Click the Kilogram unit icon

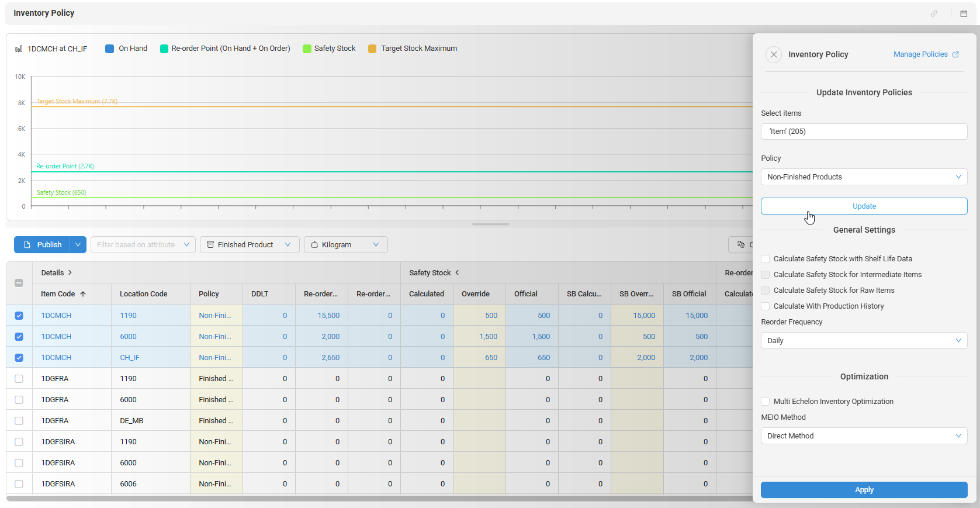314,245
